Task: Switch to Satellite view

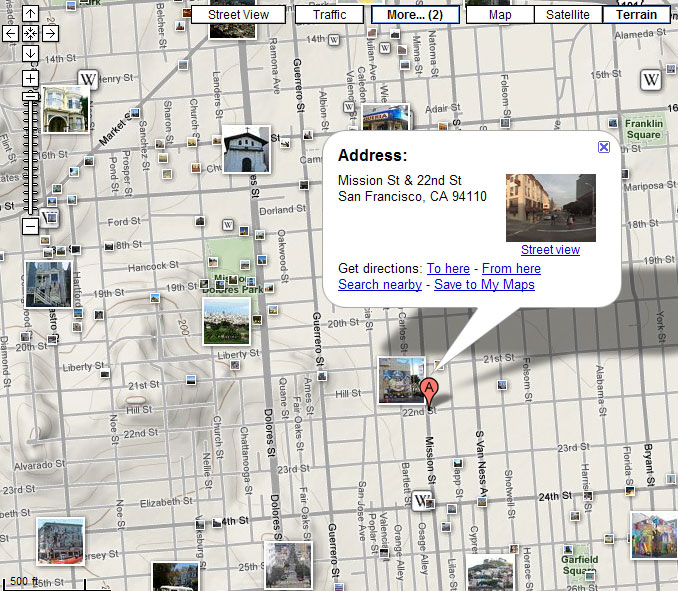Action: pyautogui.click(x=568, y=15)
